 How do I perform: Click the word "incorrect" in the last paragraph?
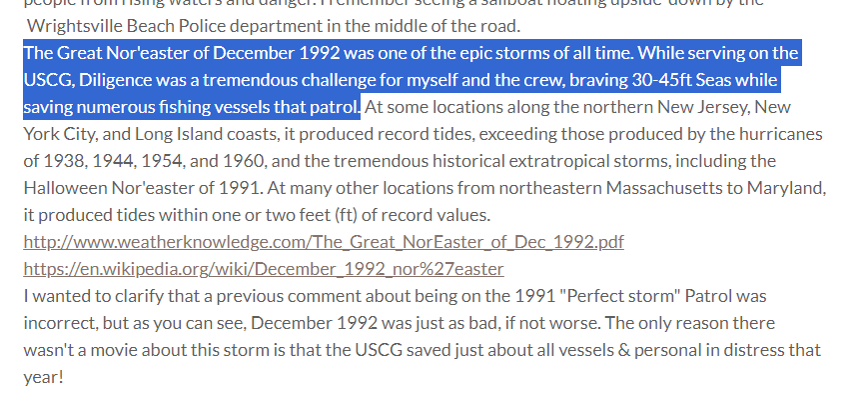coord(59,323)
